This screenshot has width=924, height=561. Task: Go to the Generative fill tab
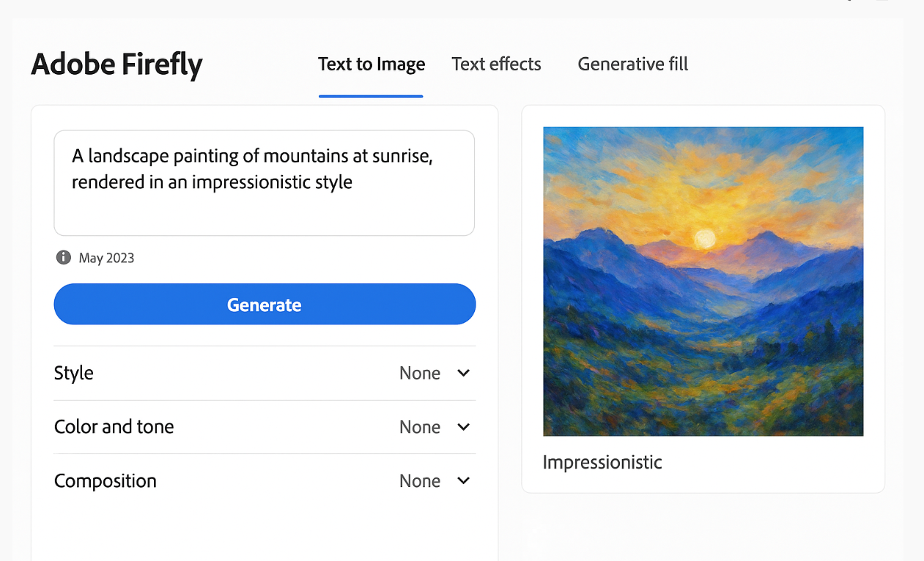click(x=632, y=64)
